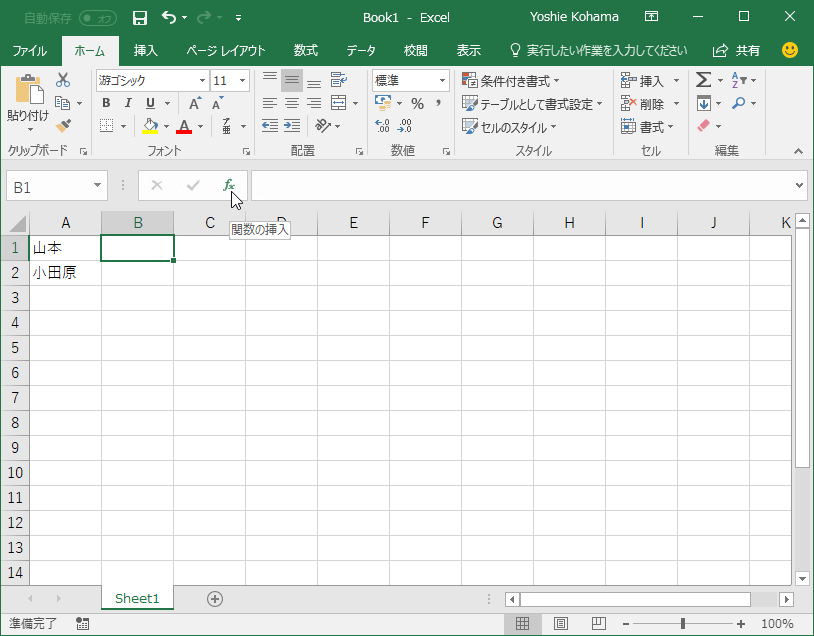Toggle Italic formatting

click(x=128, y=103)
